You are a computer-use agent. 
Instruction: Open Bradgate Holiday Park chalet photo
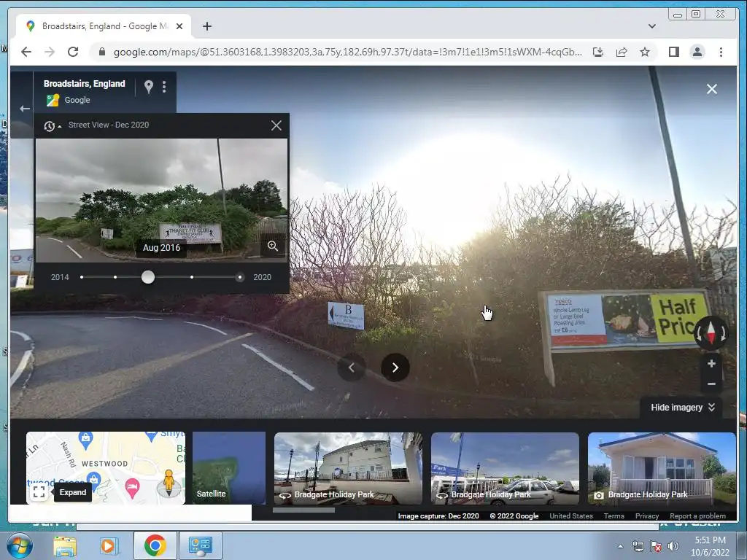point(662,468)
